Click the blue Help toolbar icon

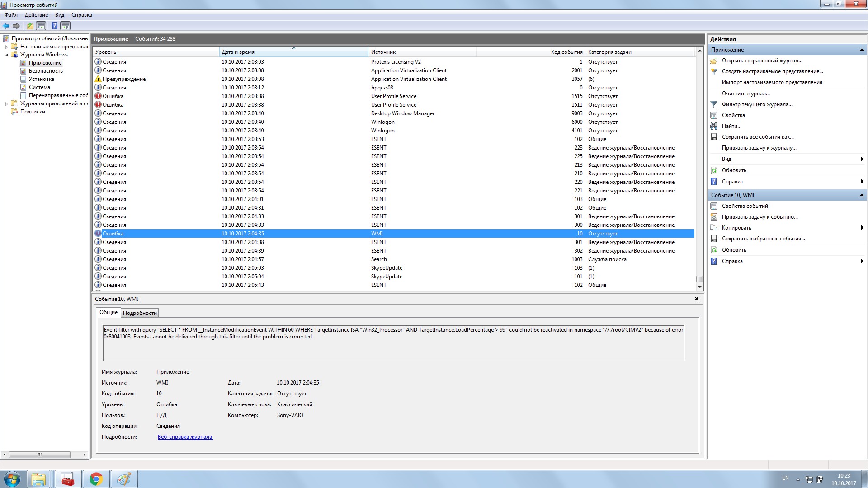coord(54,26)
